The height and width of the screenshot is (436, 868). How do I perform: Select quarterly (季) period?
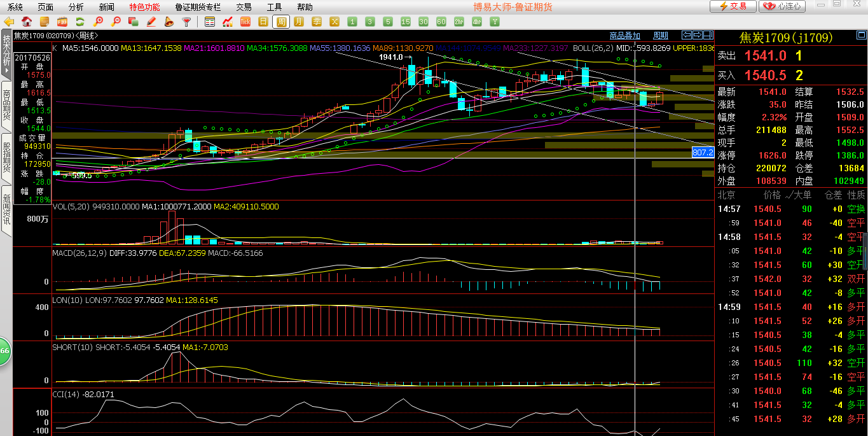click(317, 22)
